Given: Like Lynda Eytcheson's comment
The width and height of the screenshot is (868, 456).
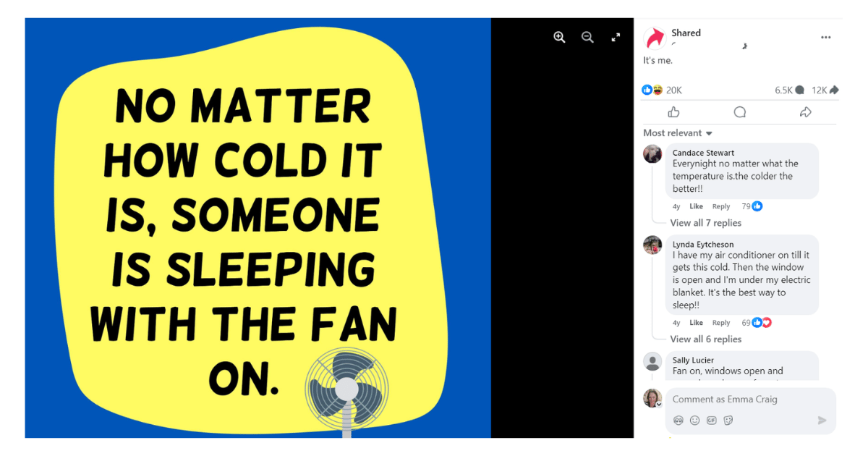Looking at the screenshot, I should coord(696,323).
